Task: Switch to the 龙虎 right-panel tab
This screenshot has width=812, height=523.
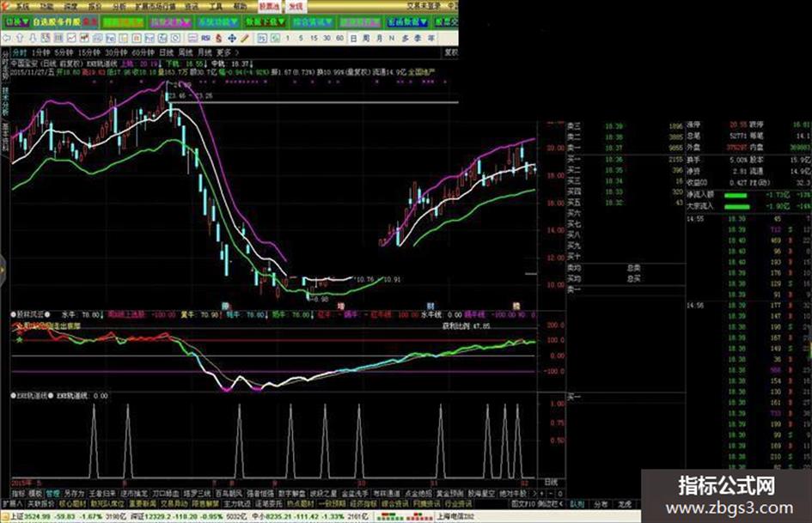Action: click(x=625, y=503)
